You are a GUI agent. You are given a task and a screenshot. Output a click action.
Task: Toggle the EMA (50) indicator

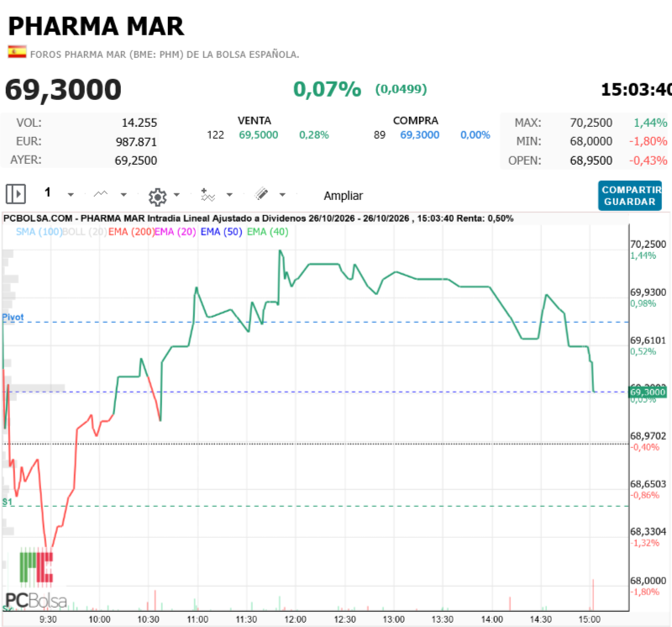pyautogui.click(x=222, y=232)
